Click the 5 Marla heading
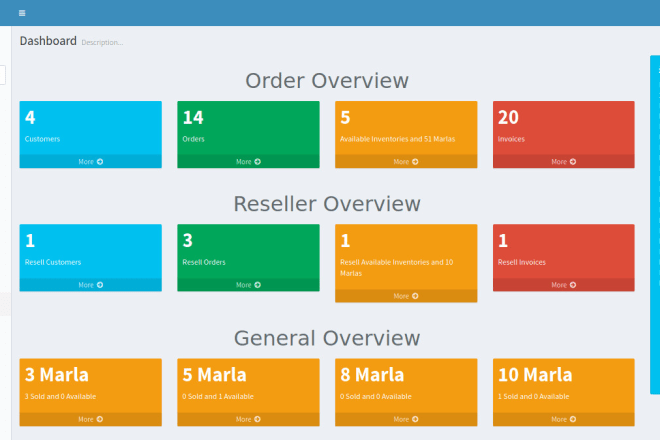Screen dimensions: 660x440 coord(214,375)
